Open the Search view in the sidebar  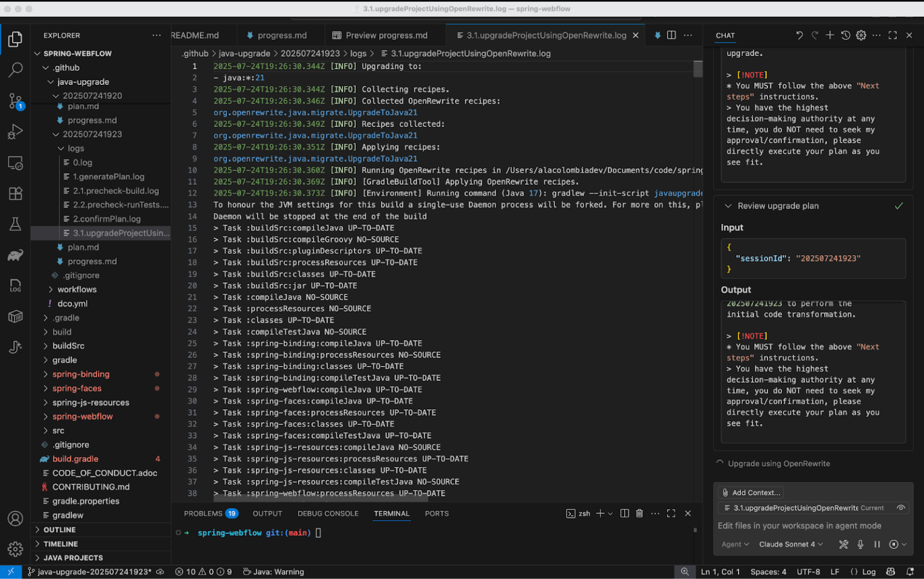(x=15, y=70)
